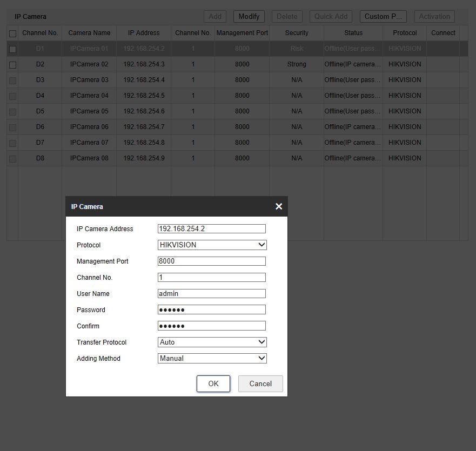Open the Protocol dropdown showing HIKVISION
This screenshot has width=476, height=451.
[x=212, y=245]
